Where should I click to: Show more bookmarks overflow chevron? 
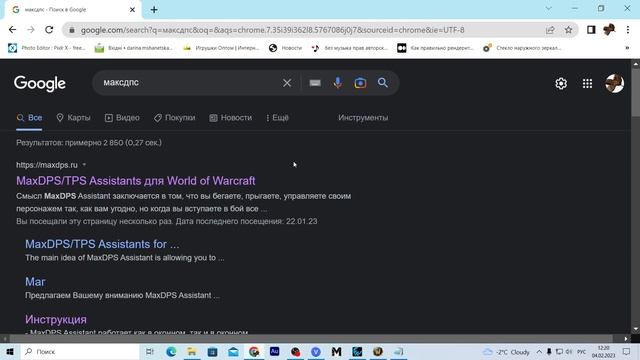click(627, 48)
